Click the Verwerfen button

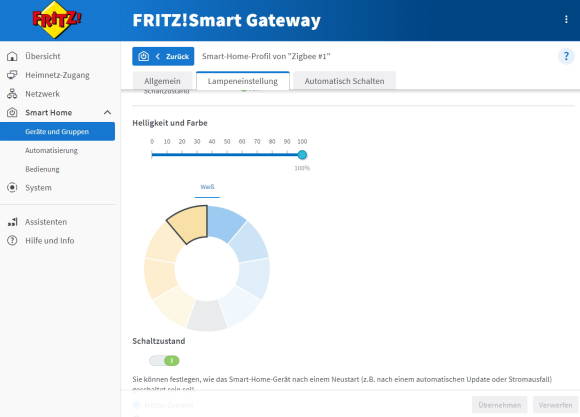[555, 405]
